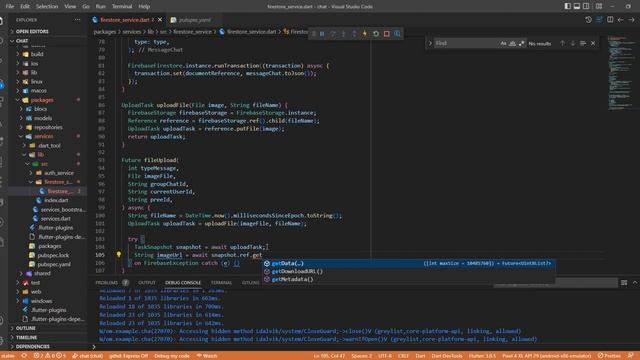Toggle Match Whole Word in Find
640x360 pixels.
512,43
